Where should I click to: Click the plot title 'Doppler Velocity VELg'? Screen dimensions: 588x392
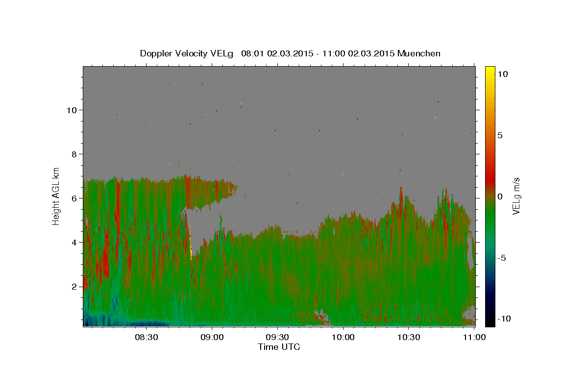tap(187, 53)
